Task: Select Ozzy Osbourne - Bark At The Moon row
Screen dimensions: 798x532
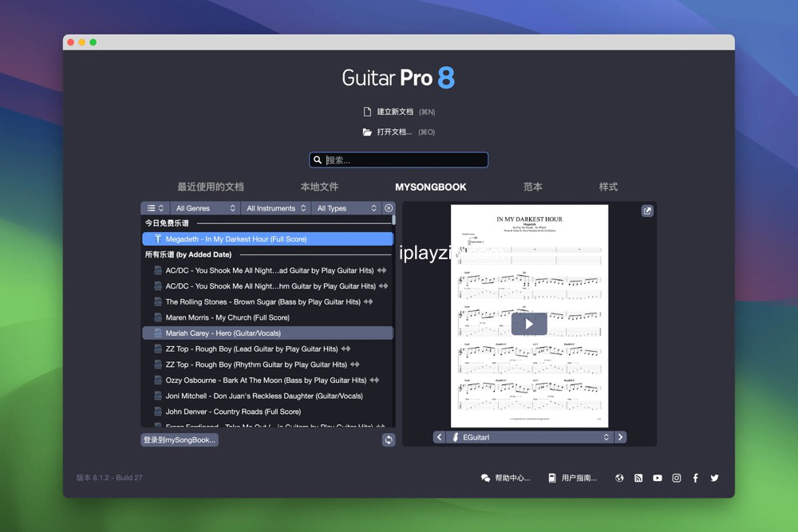Action: coord(267,380)
